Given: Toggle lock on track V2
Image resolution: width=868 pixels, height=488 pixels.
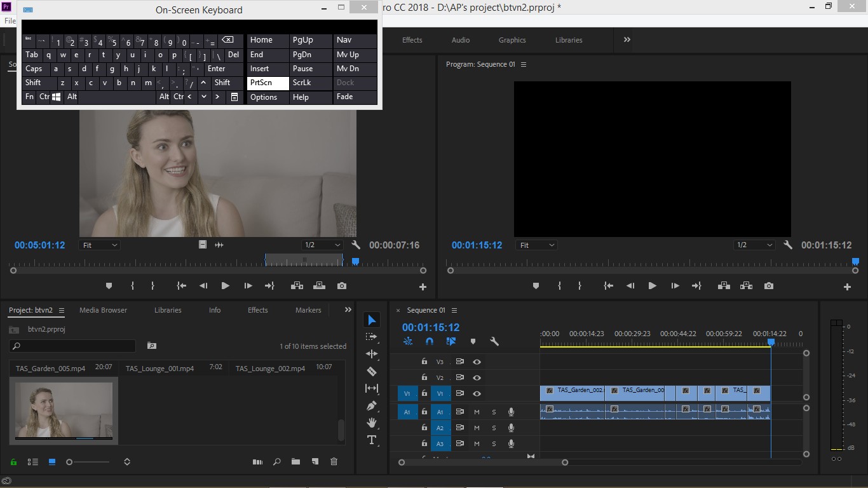Looking at the screenshot, I should point(424,377).
